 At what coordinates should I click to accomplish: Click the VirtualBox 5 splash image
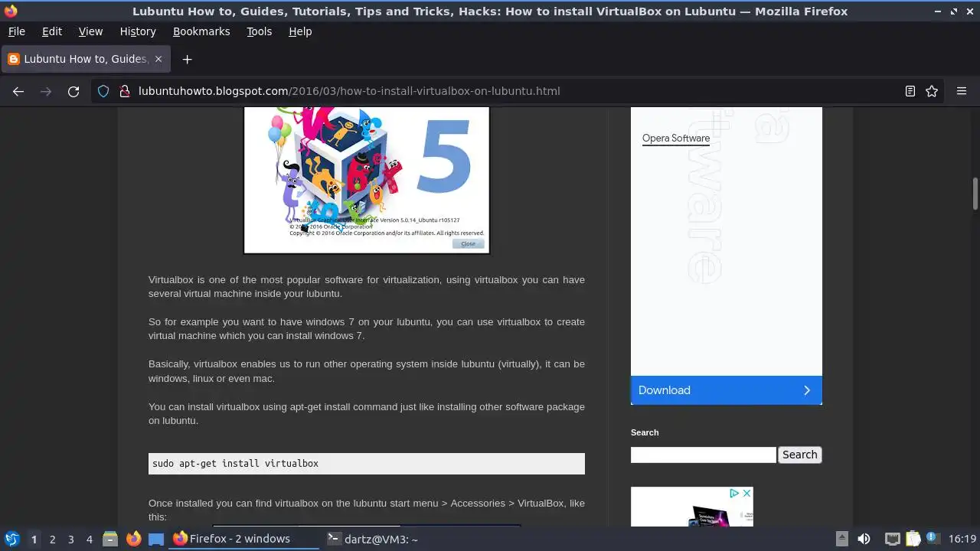tap(367, 181)
